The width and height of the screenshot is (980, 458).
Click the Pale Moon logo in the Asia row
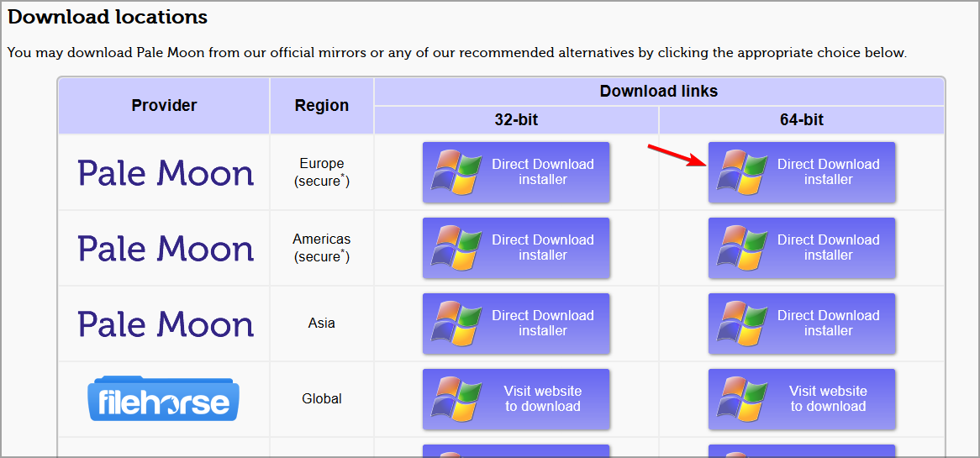click(166, 324)
